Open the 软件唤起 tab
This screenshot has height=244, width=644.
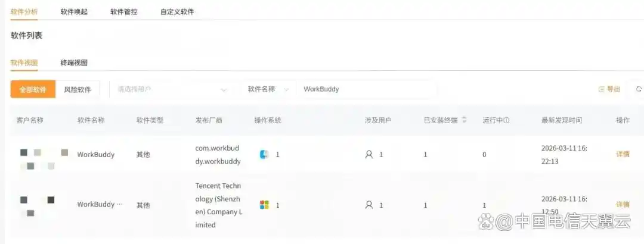click(74, 12)
